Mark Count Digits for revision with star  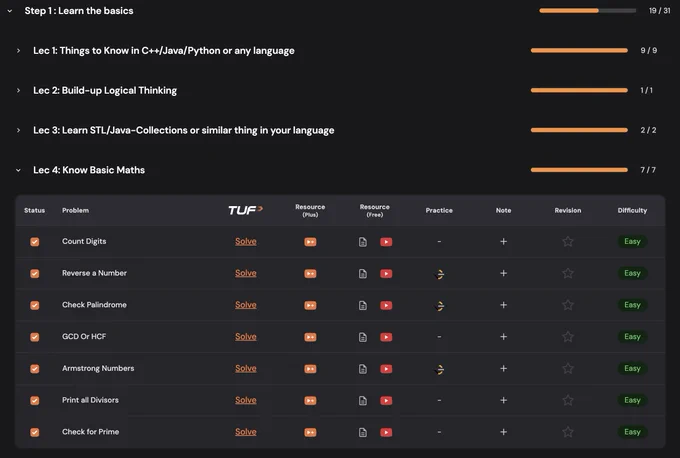(568, 241)
